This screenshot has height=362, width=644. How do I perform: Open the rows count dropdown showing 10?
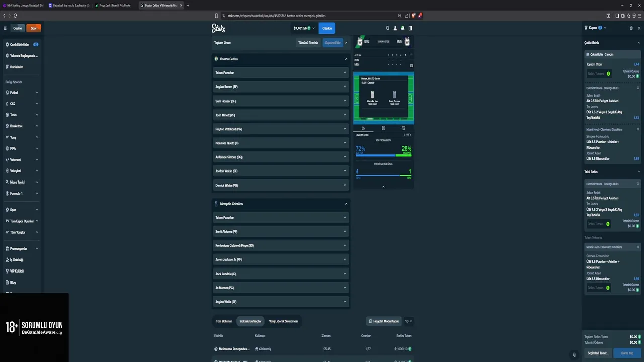point(408,321)
